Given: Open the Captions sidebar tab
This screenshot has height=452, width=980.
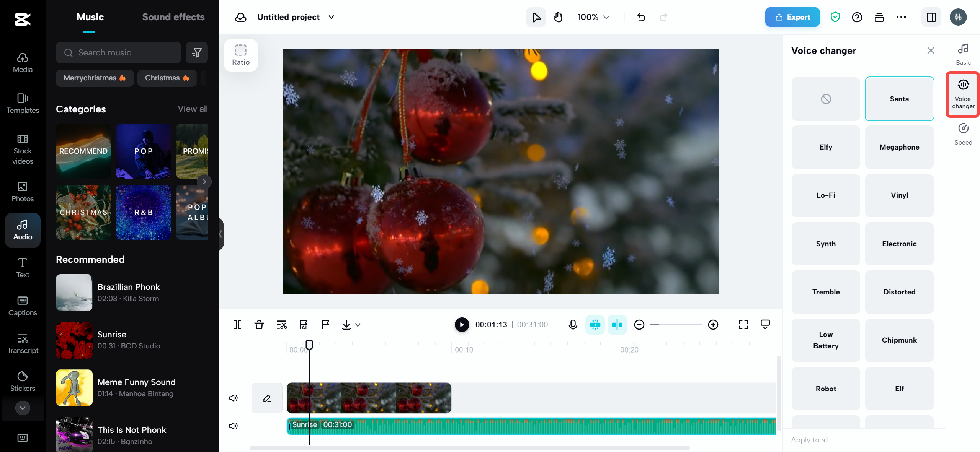Looking at the screenshot, I should [x=23, y=306].
